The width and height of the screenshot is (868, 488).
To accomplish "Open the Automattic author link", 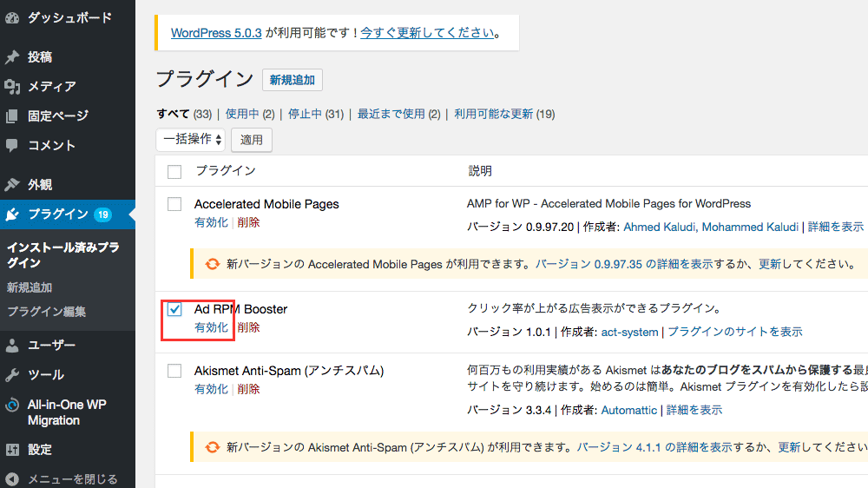I will point(628,410).
